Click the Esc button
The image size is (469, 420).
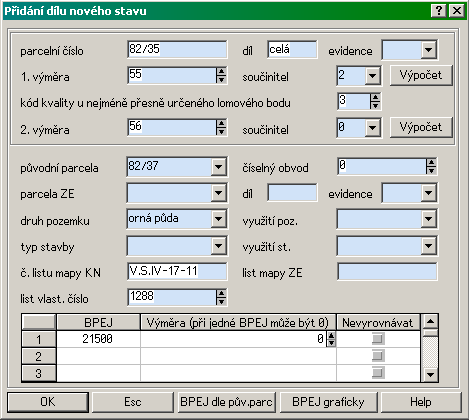click(133, 402)
